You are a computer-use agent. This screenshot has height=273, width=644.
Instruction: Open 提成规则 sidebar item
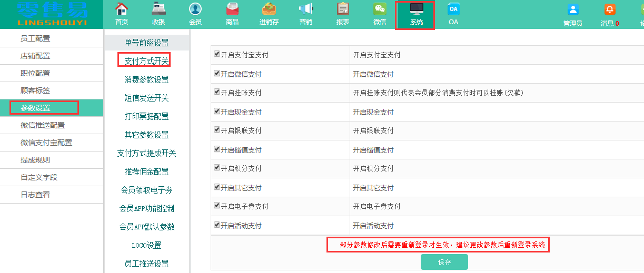[52, 160]
